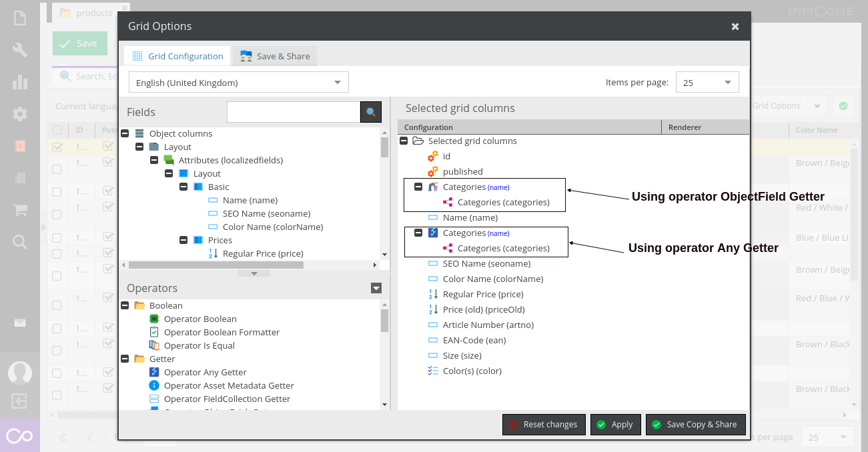Open Documents icon in left sidebar
Screen dimensions: 868x452
[20, 18]
